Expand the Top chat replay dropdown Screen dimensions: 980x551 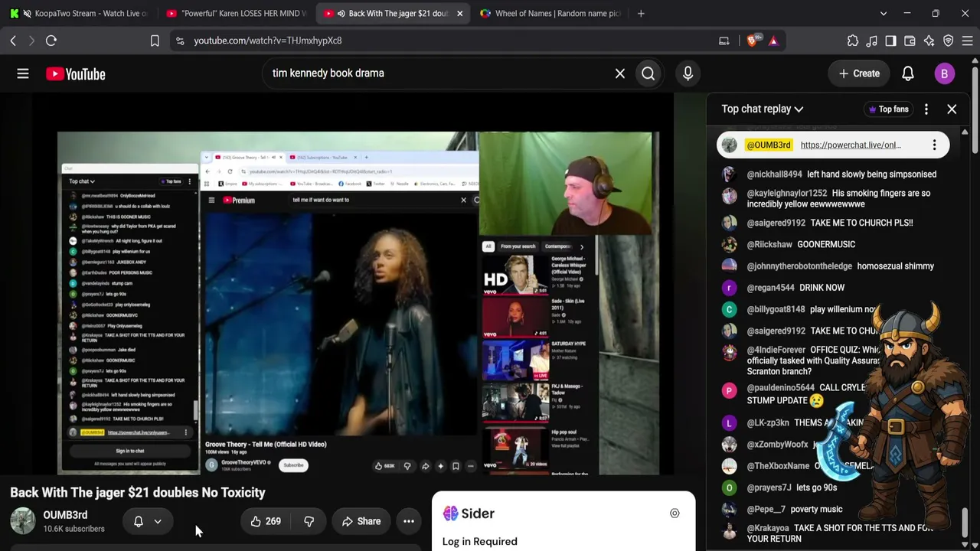coord(763,109)
